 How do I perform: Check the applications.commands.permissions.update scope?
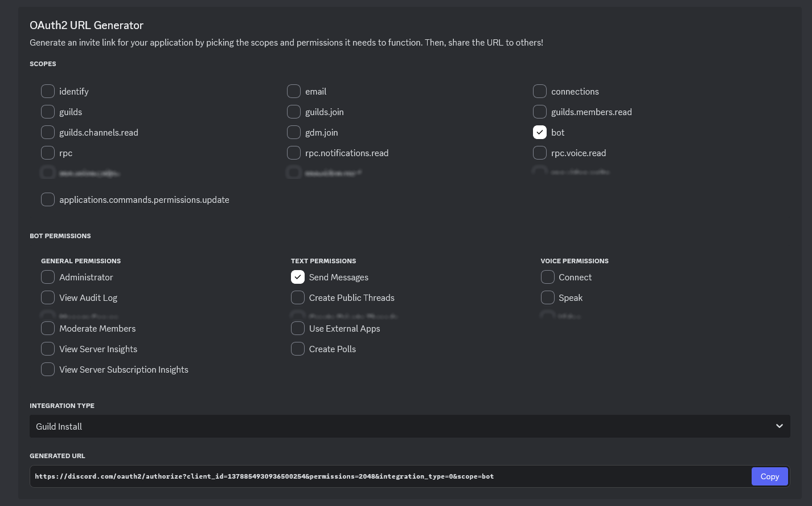pyautogui.click(x=48, y=199)
